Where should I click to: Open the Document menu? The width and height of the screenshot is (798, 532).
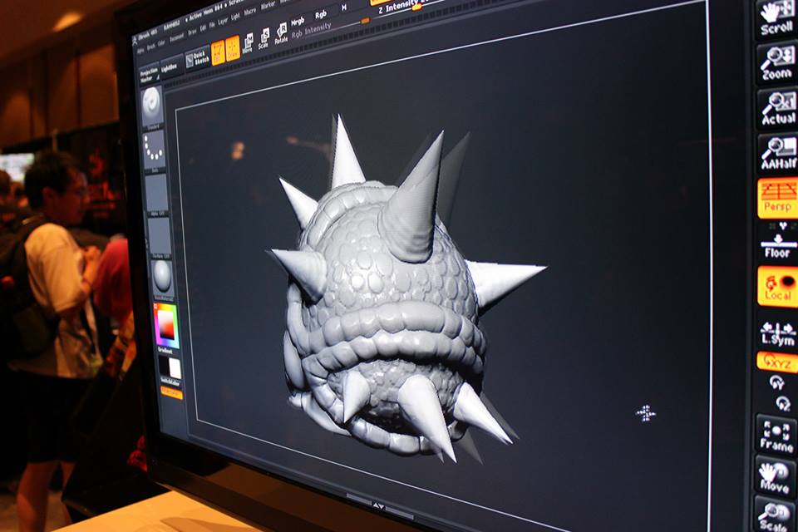pyautogui.click(x=176, y=37)
